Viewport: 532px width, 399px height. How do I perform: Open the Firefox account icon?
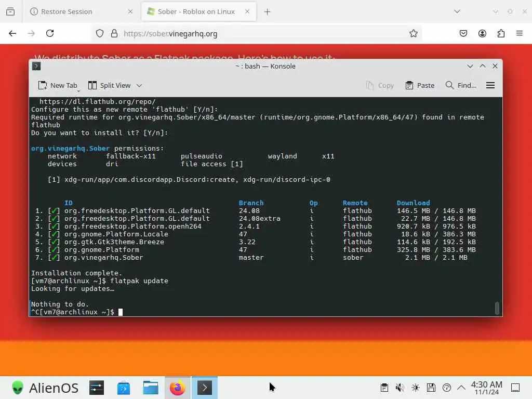(x=482, y=33)
